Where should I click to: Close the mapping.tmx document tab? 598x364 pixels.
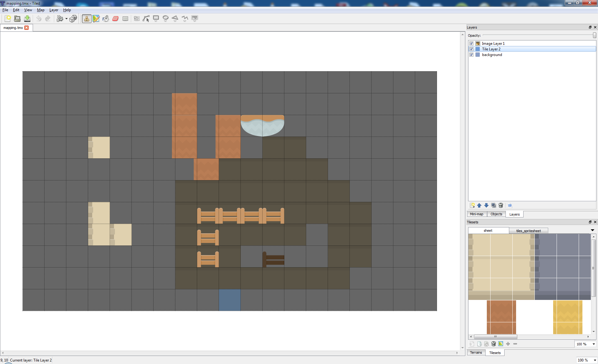coord(26,28)
